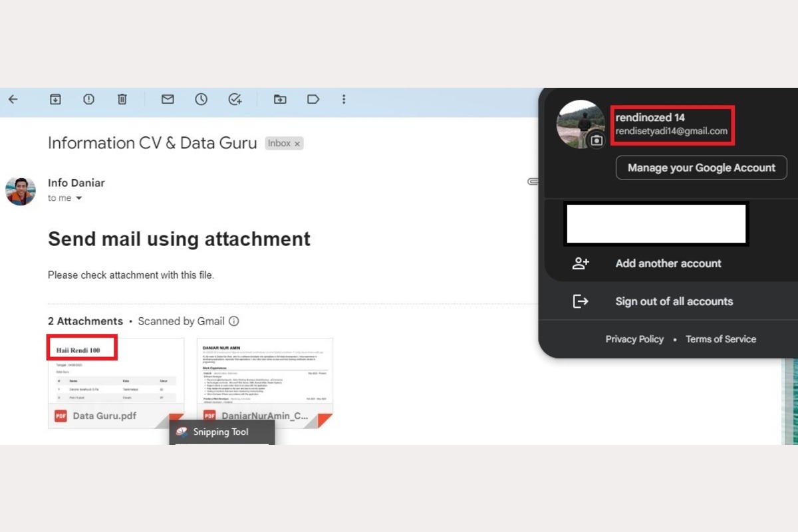
Task: Mark as unread using the envelope icon
Action: (168, 99)
